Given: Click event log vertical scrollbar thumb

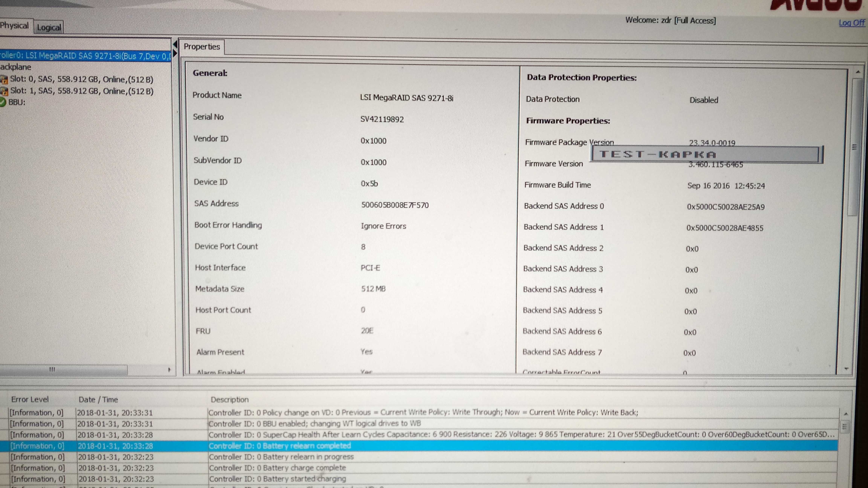Looking at the screenshot, I should (844, 427).
